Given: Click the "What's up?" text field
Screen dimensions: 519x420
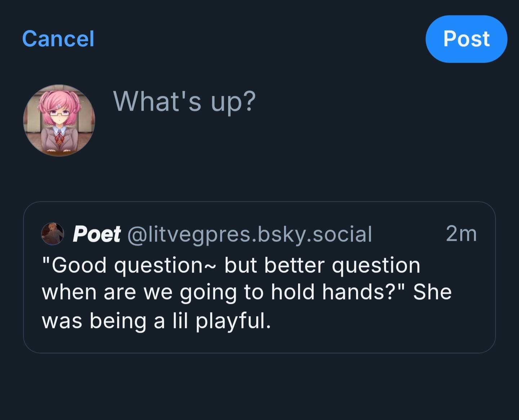Looking at the screenshot, I should [x=184, y=101].
